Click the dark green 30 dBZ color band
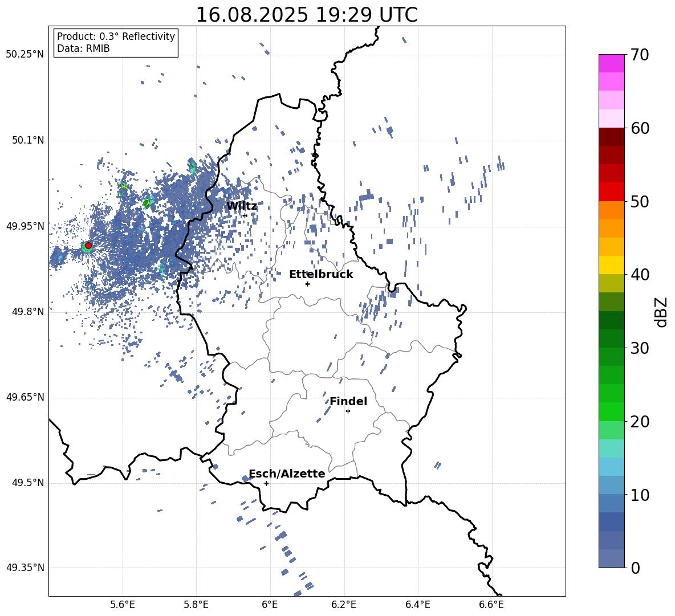The height and width of the screenshot is (616, 675). pyautogui.click(x=611, y=338)
